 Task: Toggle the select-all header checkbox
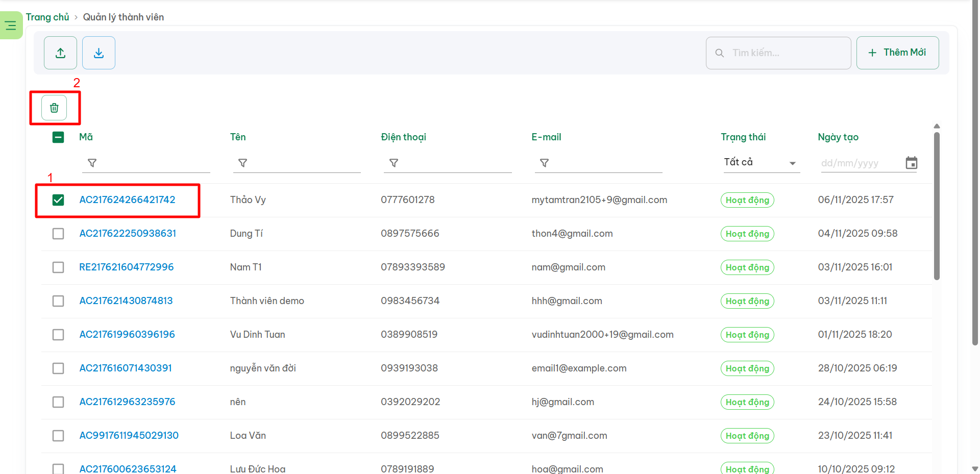pos(58,137)
